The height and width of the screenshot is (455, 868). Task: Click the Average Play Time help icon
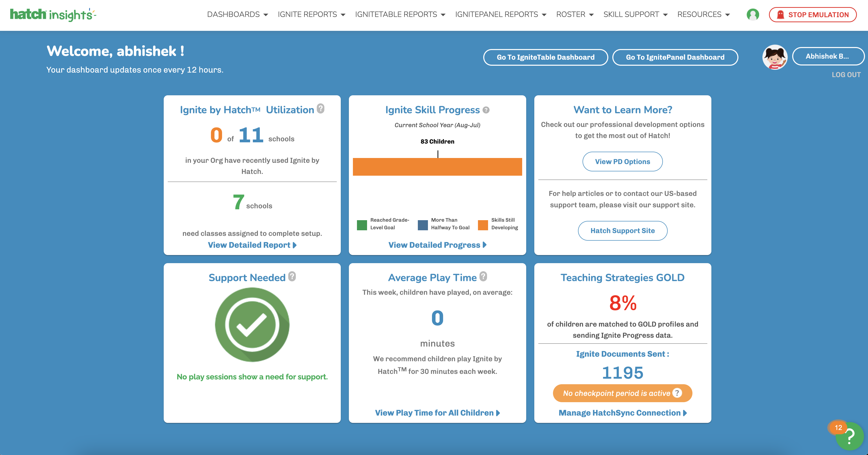(x=483, y=277)
